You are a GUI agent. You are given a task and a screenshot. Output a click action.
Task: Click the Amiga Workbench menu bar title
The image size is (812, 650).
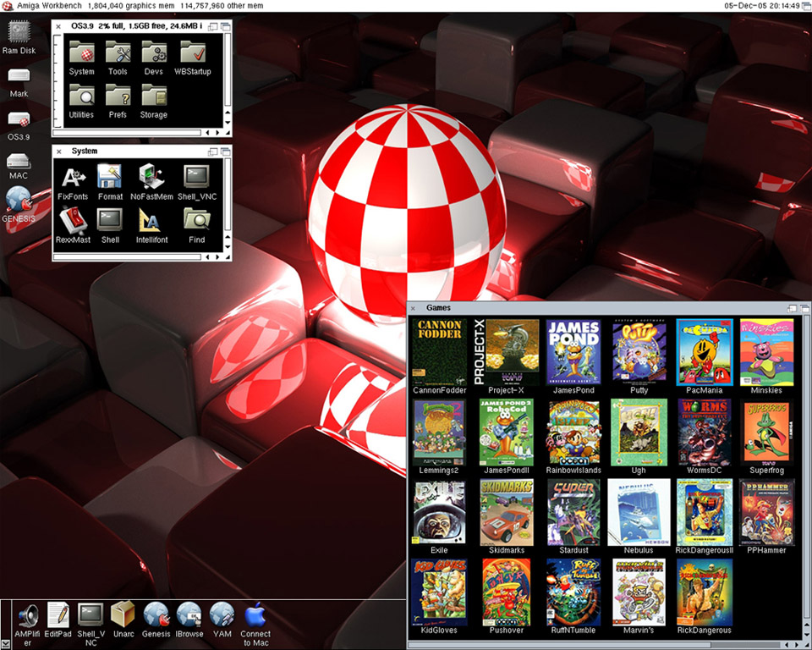coord(49,6)
